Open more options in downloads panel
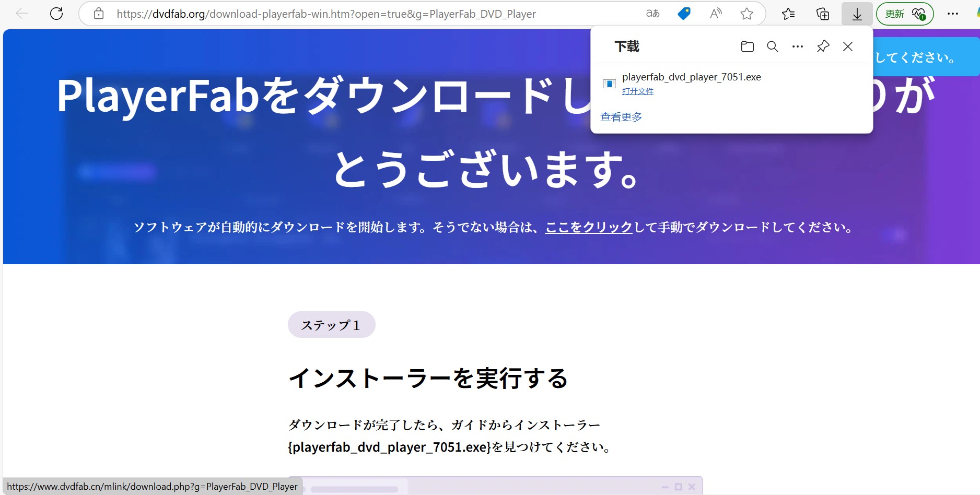The width and height of the screenshot is (980, 495). 798,46
